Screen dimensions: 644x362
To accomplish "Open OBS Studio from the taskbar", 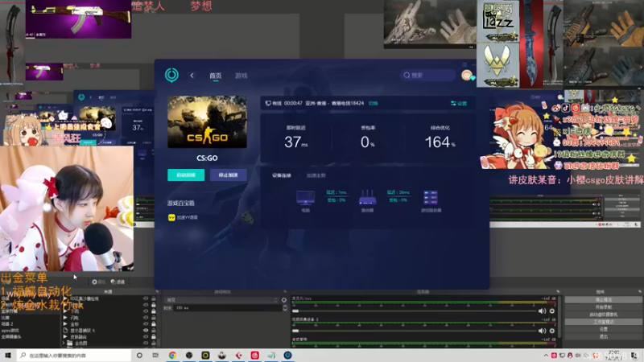I will coord(189,356).
